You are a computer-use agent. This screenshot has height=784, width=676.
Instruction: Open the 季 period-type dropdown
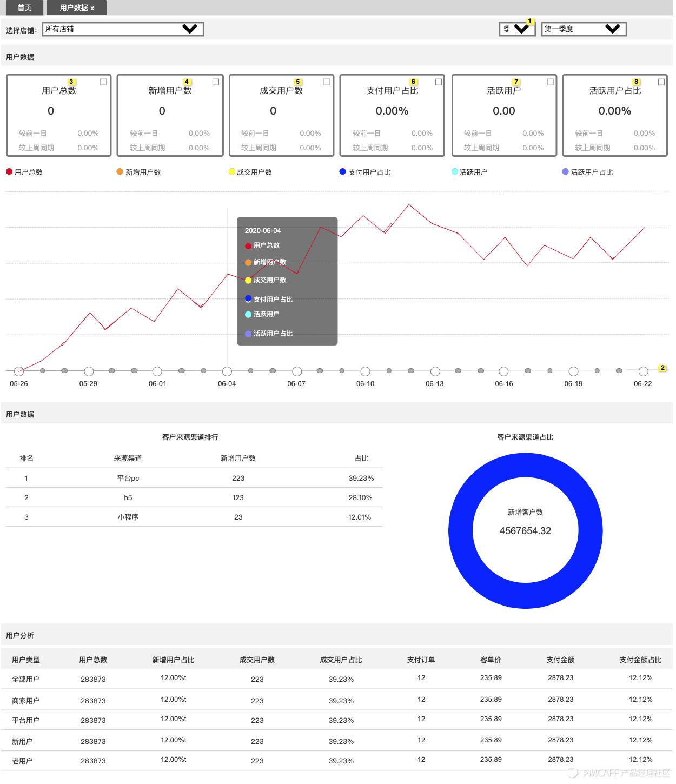tap(516, 29)
